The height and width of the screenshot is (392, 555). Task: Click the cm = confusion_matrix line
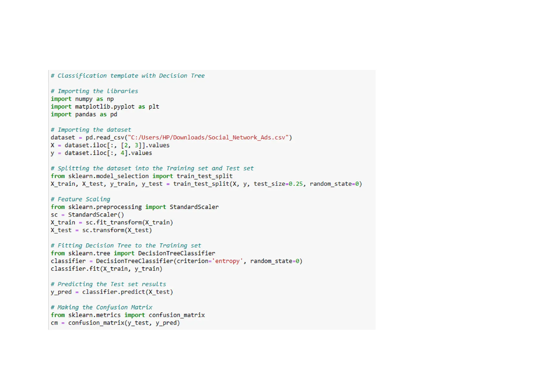click(x=115, y=323)
